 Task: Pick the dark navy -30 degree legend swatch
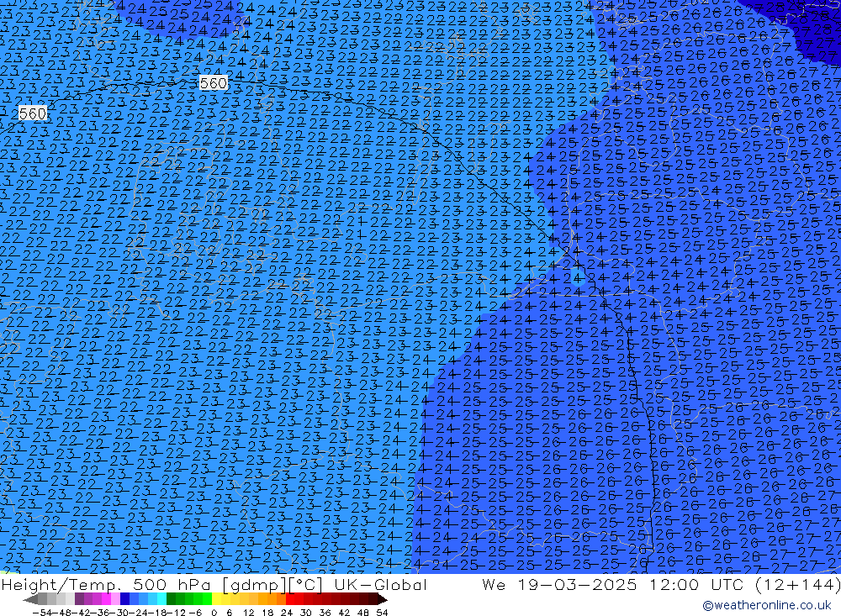point(124,599)
